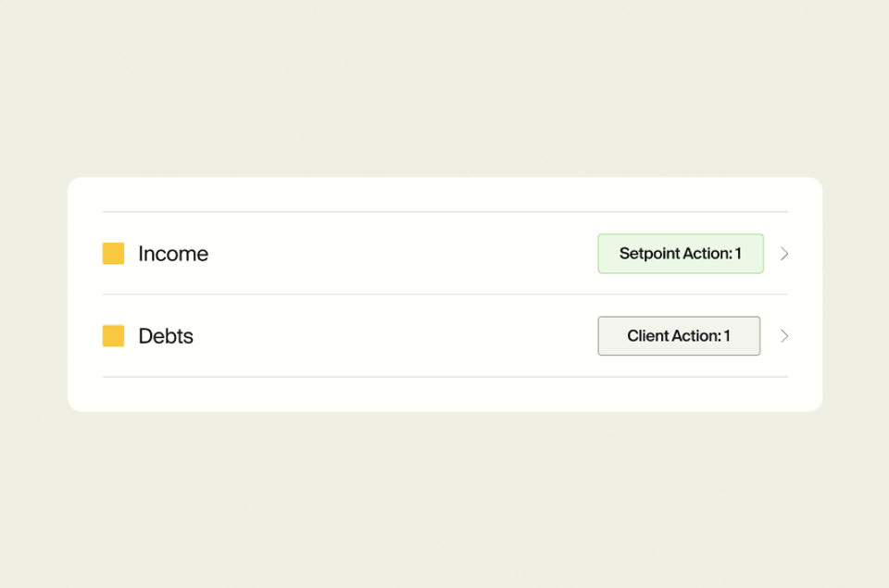Click the Income category color swatch
This screenshot has height=588, width=889.
pyautogui.click(x=113, y=254)
